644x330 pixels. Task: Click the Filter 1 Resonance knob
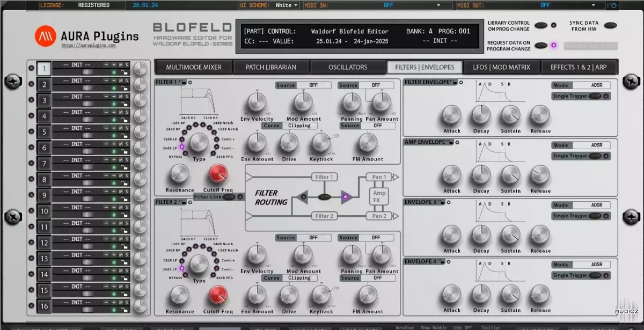pos(180,174)
